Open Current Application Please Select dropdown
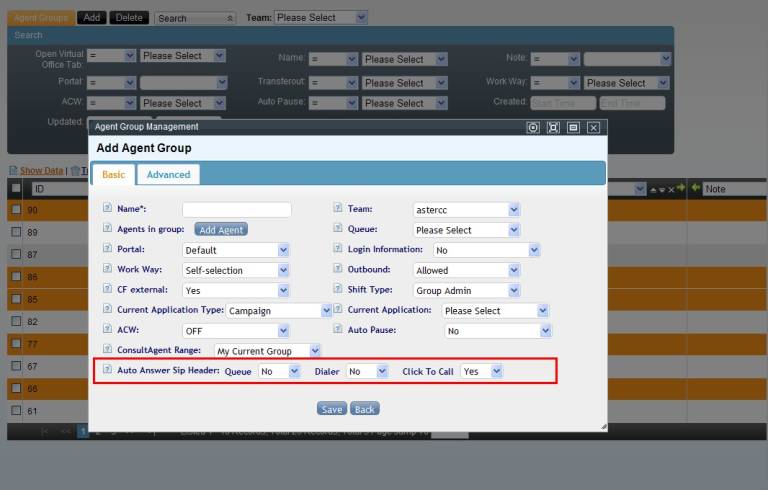 point(495,311)
